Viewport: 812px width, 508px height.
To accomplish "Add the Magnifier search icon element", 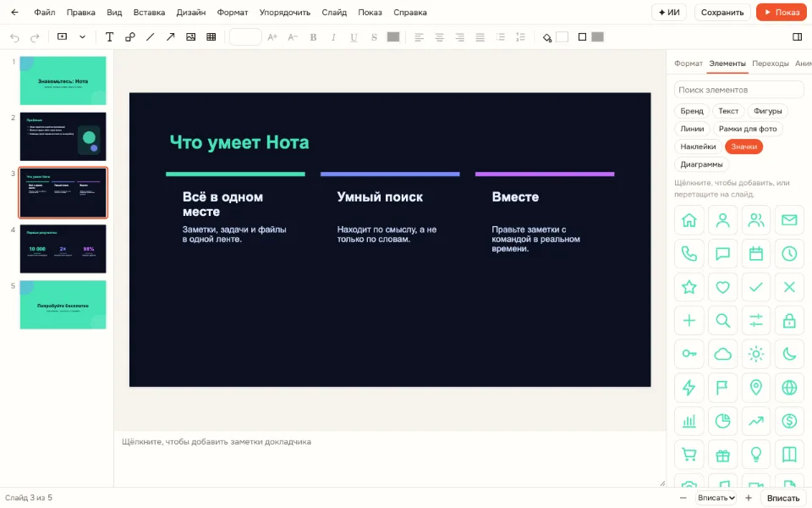I will coord(722,320).
